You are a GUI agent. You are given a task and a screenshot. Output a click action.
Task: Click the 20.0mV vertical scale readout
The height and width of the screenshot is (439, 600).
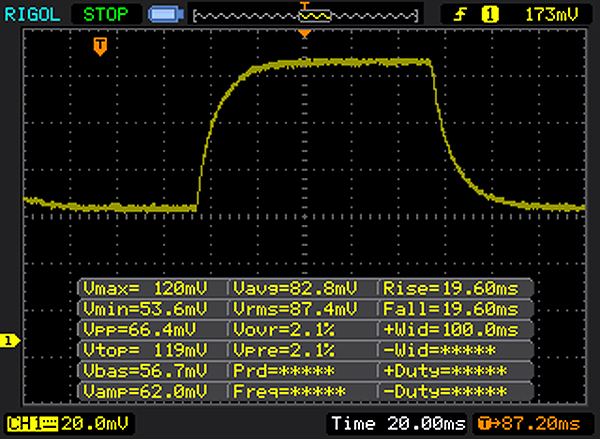pos(95,424)
